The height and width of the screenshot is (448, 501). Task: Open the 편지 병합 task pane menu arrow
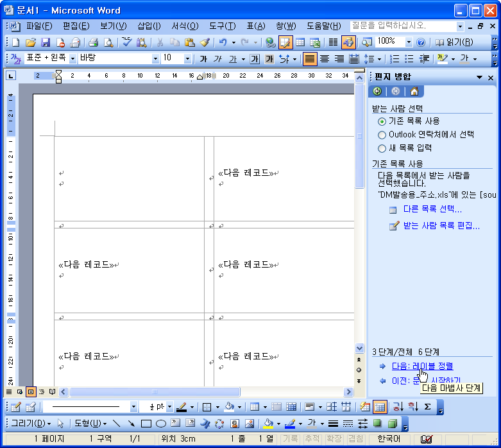(x=479, y=77)
